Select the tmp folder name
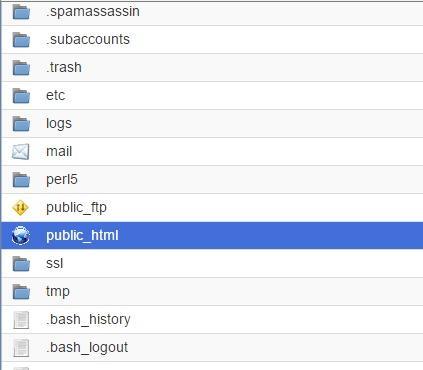 coord(58,292)
